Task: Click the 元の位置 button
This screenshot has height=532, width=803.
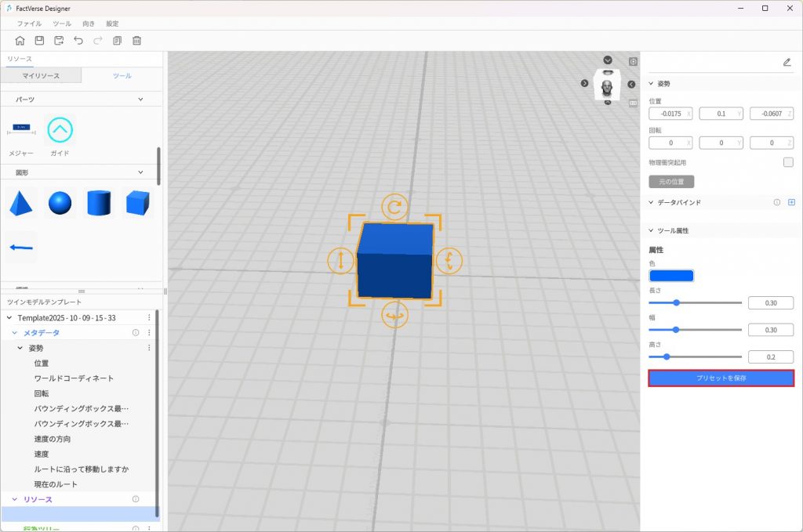Action: click(670, 182)
